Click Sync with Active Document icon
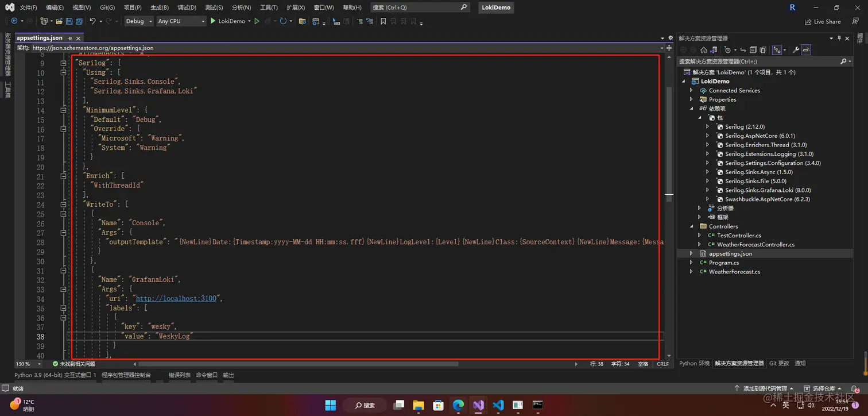Screen dimensions: 868x416 (x=743, y=50)
